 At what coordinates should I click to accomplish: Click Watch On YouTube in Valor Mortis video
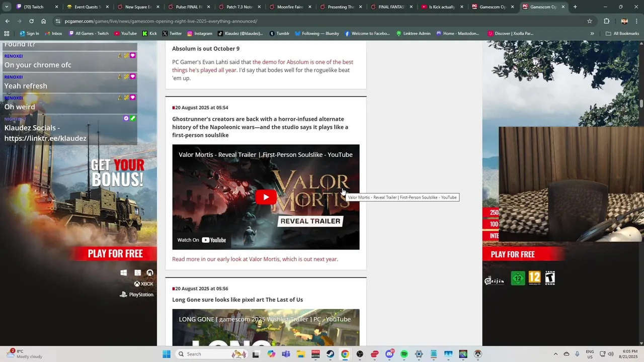pyautogui.click(x=202, y=240)
